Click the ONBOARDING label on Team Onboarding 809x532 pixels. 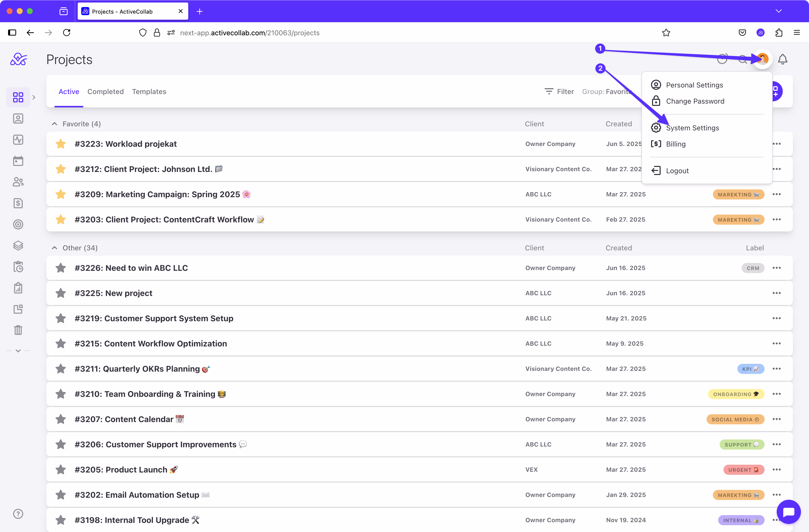736,394
